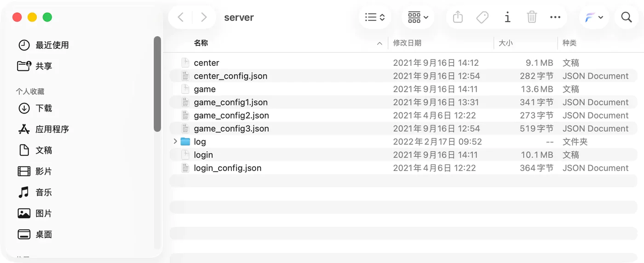The height and width of the screenshot is (263, 644).
Task: Open the colorful F app dropdown
Action: click(594, 17)
